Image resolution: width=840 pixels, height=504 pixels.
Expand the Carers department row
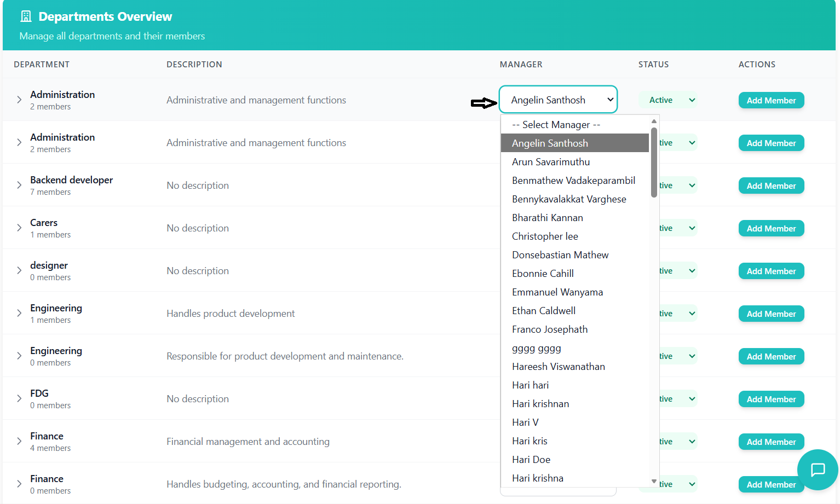[x=19, y=228]
